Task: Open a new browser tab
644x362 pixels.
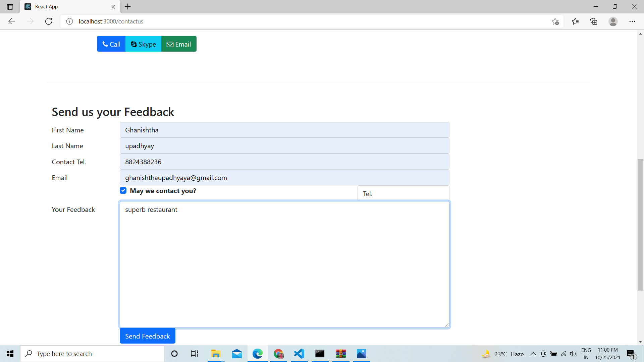Action: [x=128, y=7]
